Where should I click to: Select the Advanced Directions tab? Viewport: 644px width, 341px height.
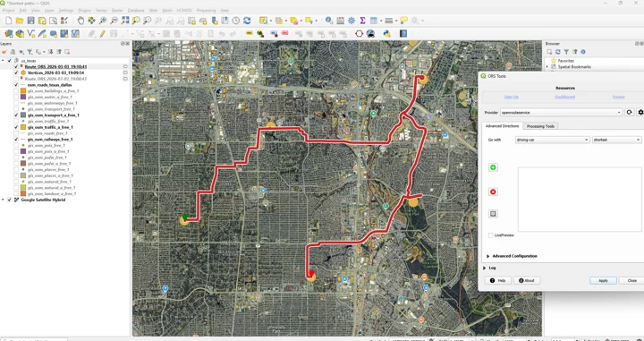click(x=502, y=126)
